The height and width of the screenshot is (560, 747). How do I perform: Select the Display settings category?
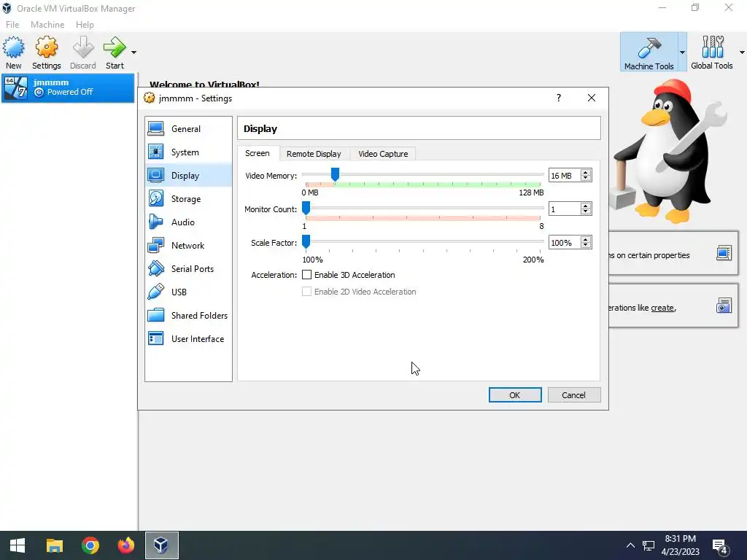[x=189, y=175]
